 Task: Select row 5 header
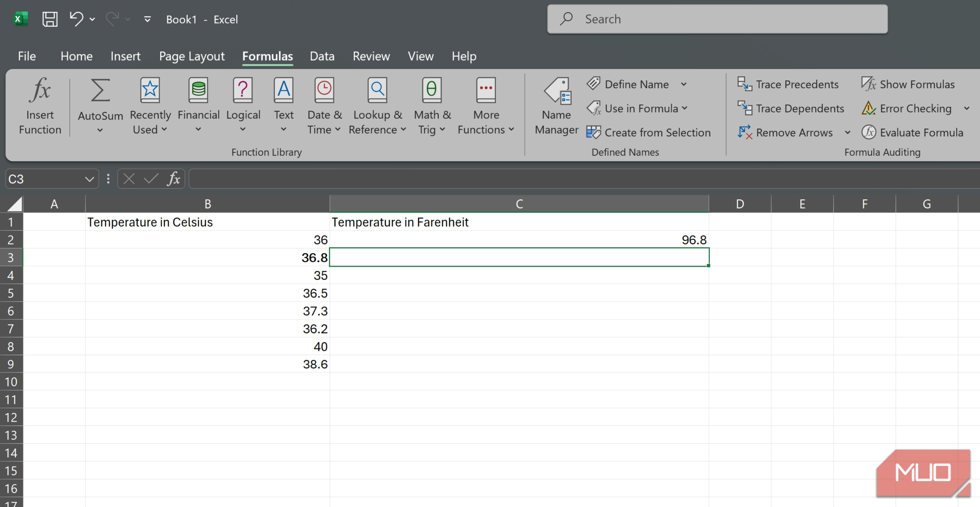click(x=11, y=293)
